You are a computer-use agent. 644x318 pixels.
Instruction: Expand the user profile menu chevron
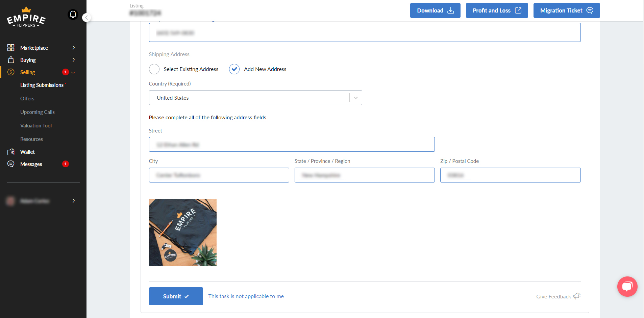click(x=74, y=201)
